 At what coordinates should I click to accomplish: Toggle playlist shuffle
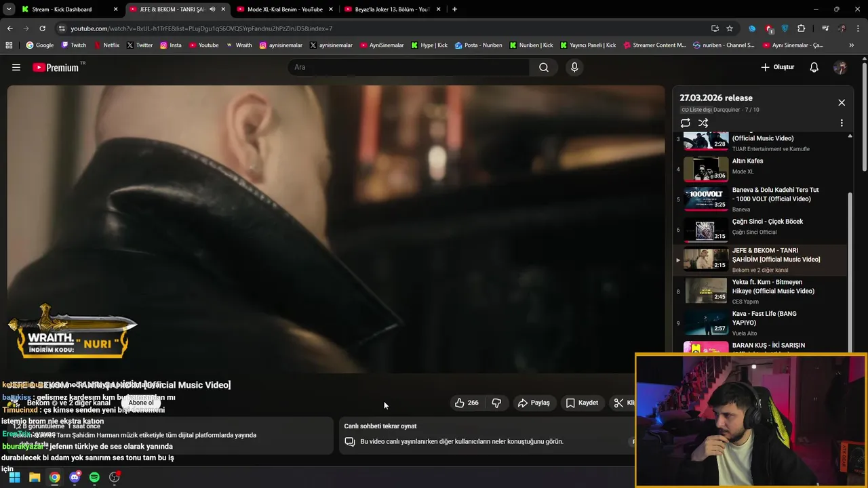pos(703,123)
